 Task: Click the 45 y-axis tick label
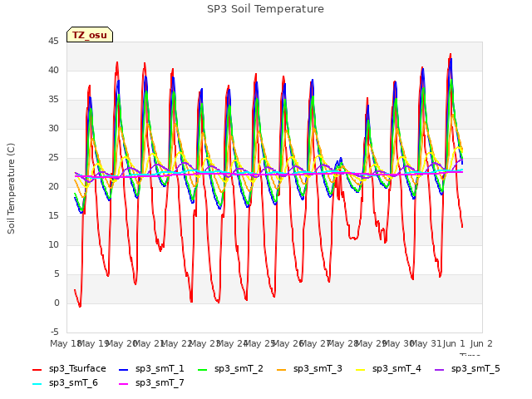pos(53,42)
